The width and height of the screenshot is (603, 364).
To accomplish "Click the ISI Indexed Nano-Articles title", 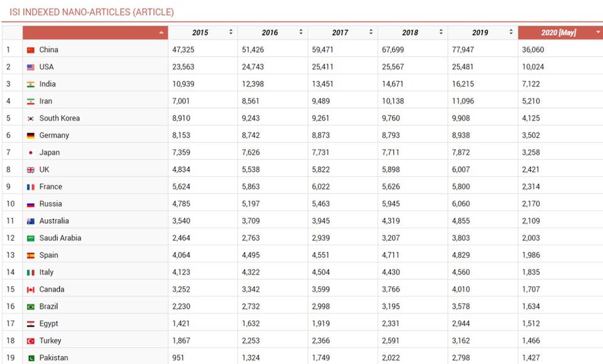I will point(92,12).
